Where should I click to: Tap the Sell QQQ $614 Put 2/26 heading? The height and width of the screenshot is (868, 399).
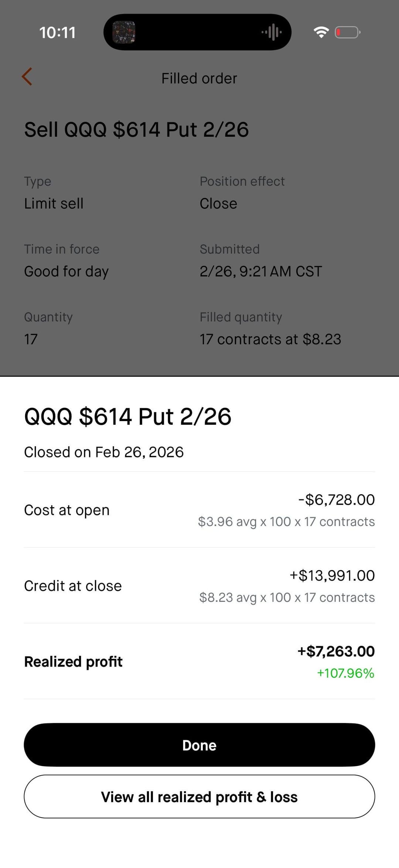click(136, 130)
